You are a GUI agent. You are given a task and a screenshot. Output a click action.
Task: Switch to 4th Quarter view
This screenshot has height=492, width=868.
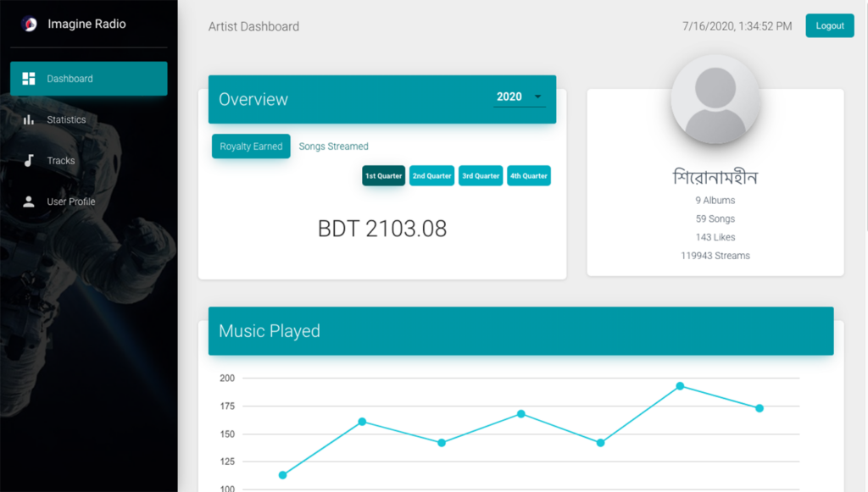pyautogui.click(x=529, y=176)
